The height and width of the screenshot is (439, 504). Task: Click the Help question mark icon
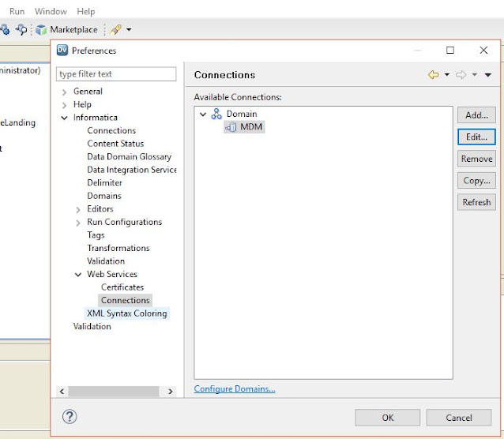tap(70, 417)
